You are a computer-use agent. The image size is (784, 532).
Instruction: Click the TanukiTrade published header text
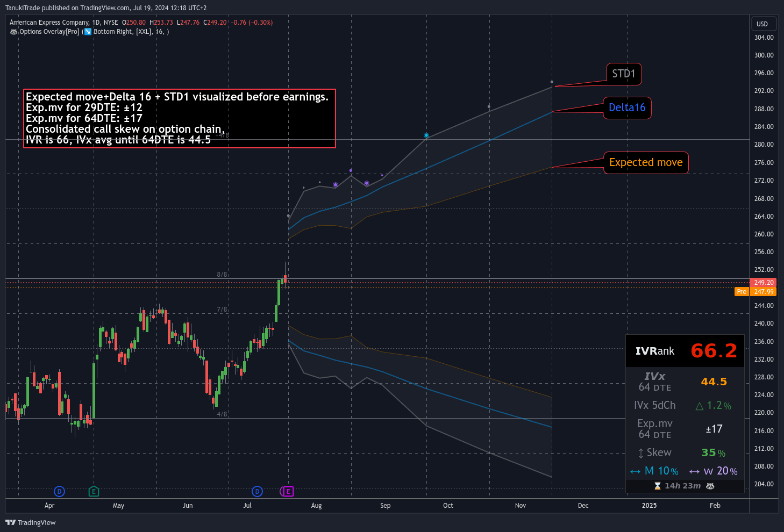[106, 8]
